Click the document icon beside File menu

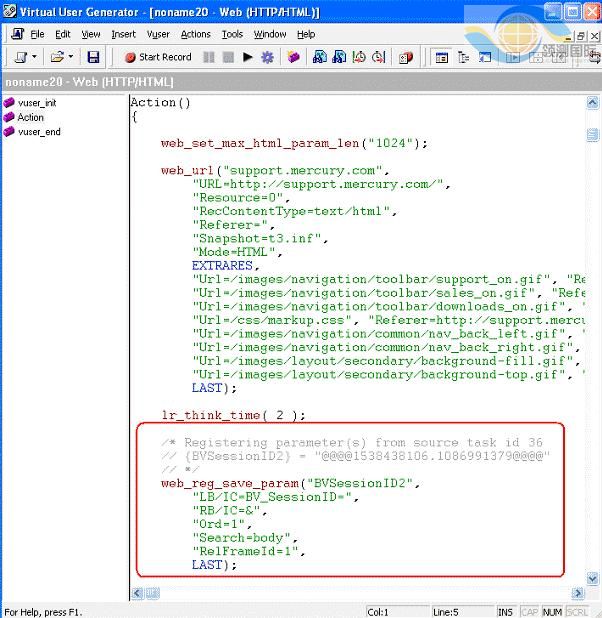pos(17,34)
